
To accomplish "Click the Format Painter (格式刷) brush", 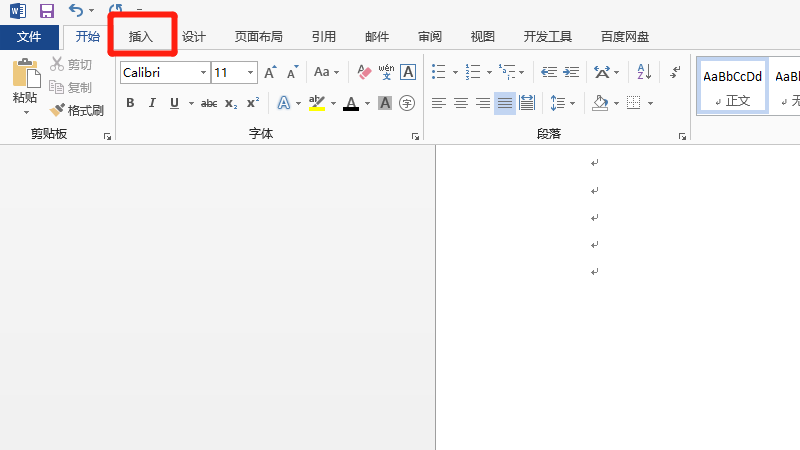I will click(77, 111).
